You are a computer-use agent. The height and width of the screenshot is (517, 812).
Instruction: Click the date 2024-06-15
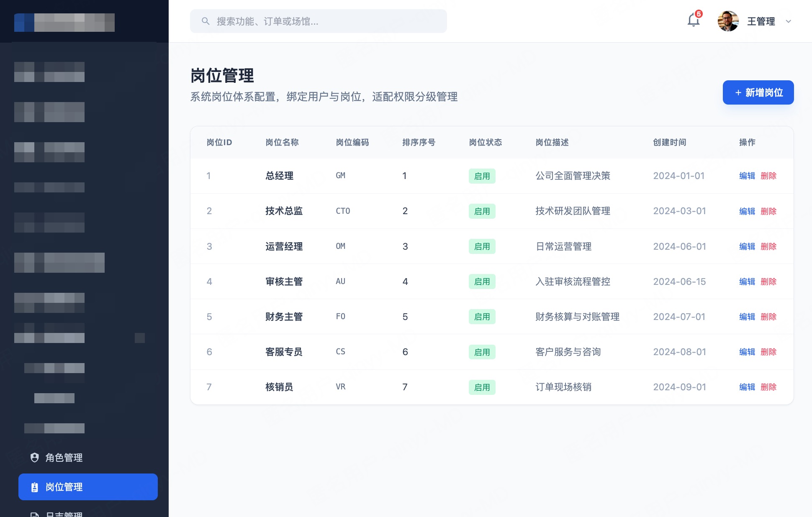click(x=679, y=282)
